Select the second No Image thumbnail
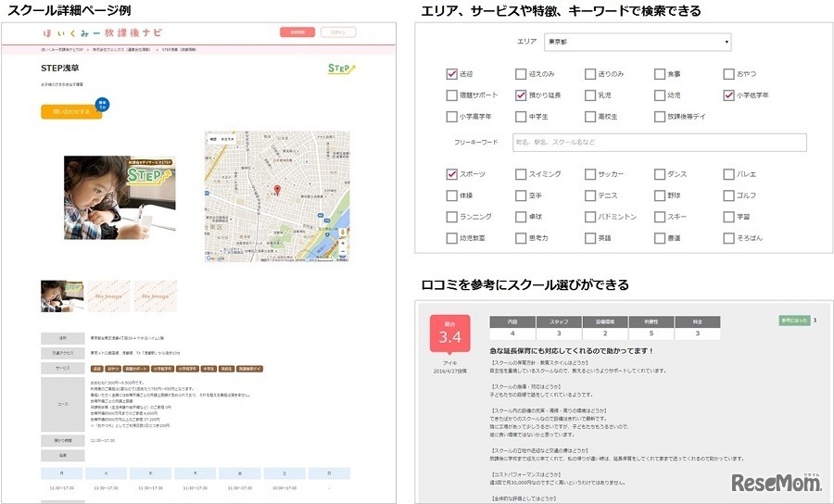This screenshot has height=504, width=834. (x=155, y=296)
